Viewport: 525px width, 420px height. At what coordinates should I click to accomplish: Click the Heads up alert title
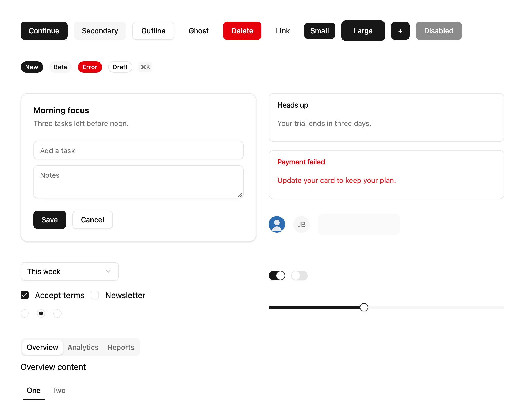click(293, 105)
